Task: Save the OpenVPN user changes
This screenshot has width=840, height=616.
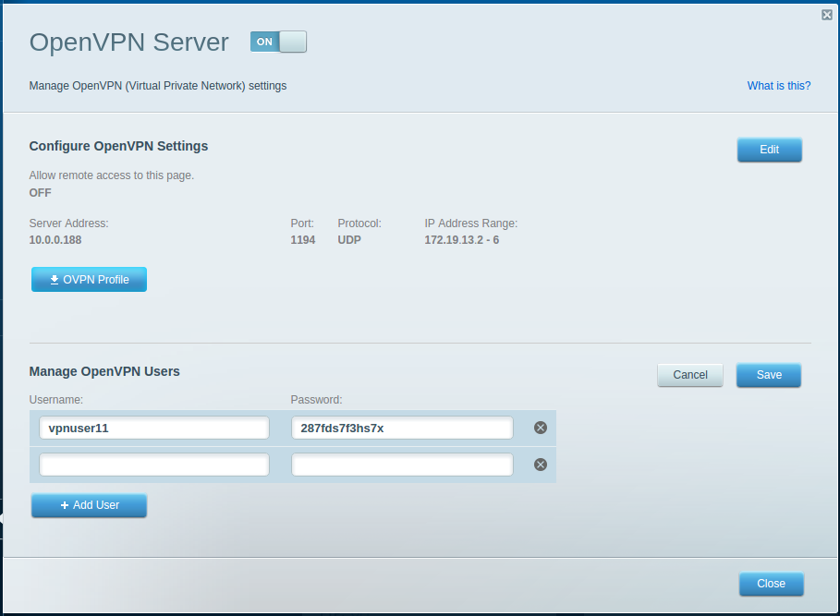Action: 768,375
